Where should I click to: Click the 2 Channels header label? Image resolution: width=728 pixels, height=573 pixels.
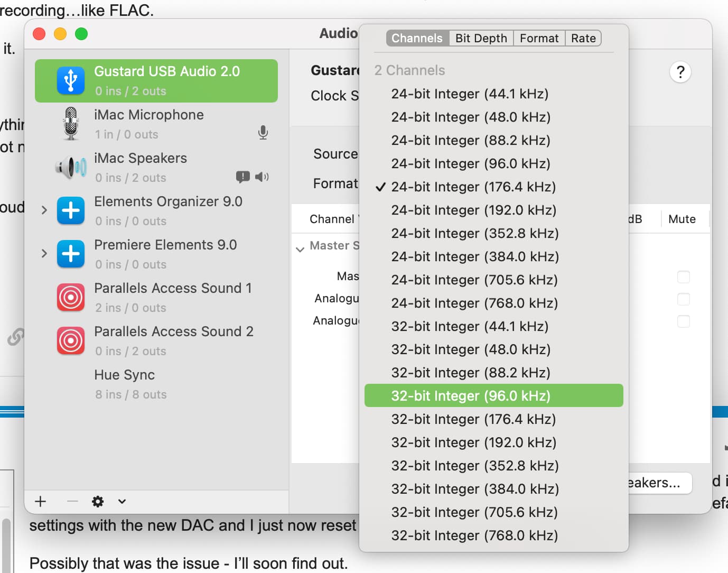click(x=410, y=70)
